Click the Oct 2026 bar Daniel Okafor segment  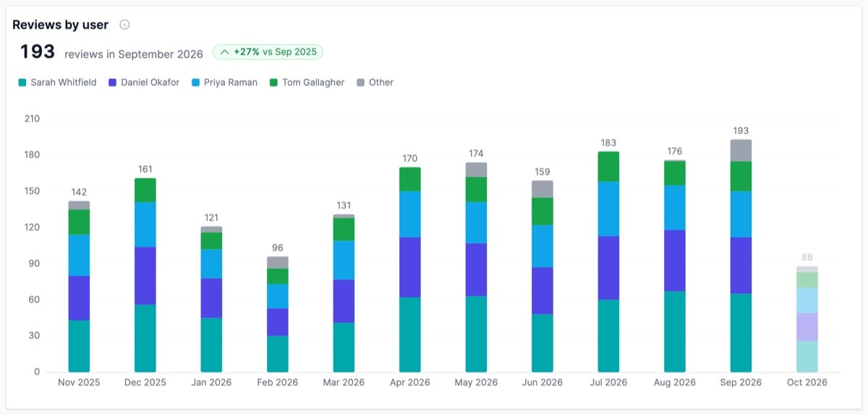click(807, 327)
